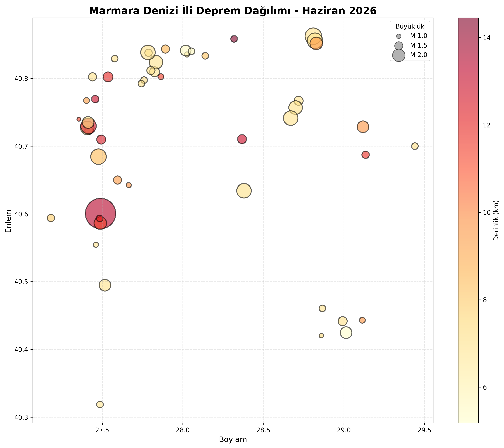
Task: Click the depth colorbar gradient
Action: 468,220
